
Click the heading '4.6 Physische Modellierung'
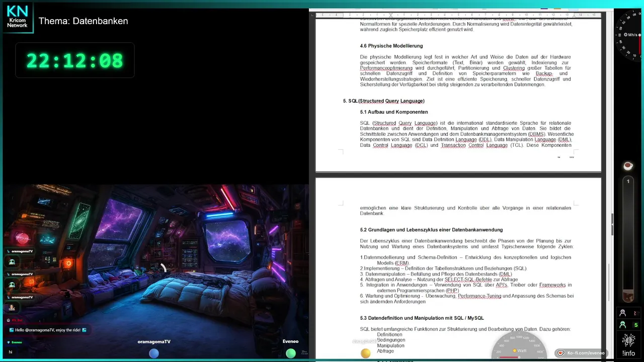(391, 46)
